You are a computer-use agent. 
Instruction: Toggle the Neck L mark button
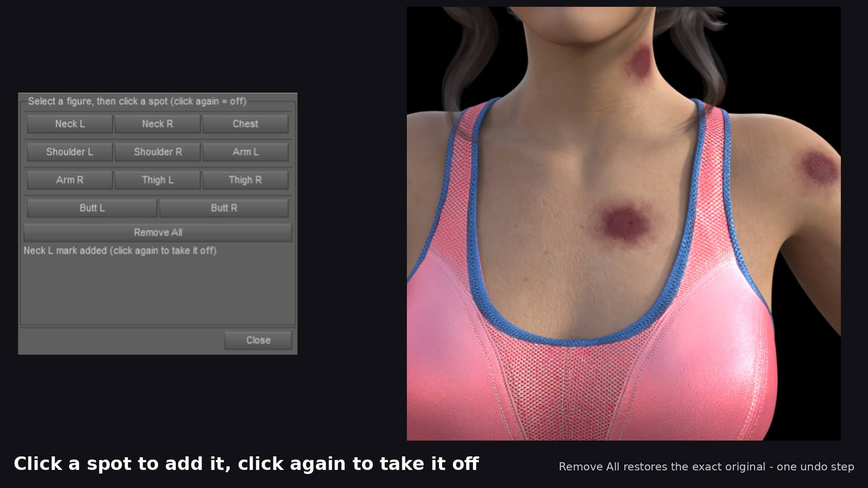70,124
